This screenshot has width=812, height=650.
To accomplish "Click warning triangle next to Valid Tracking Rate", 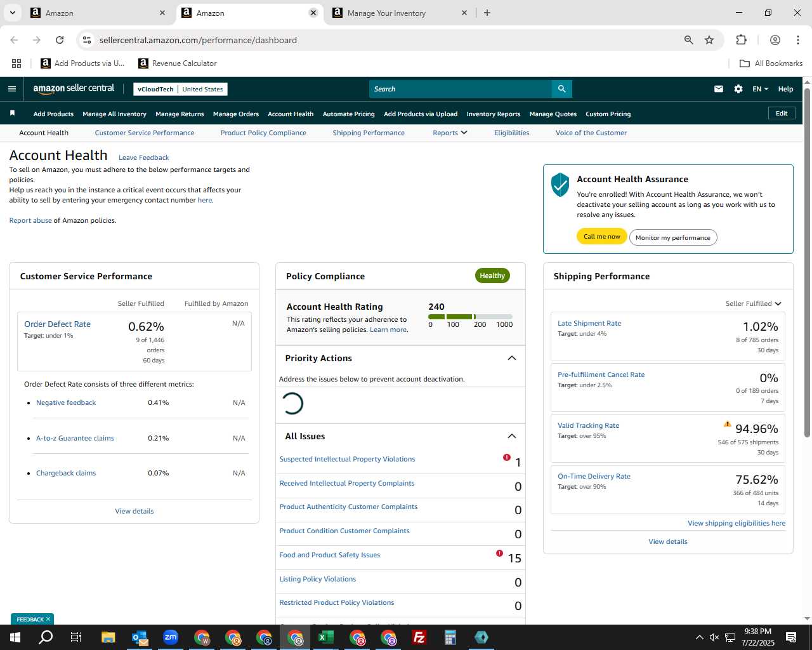I will tap(727, 423).
